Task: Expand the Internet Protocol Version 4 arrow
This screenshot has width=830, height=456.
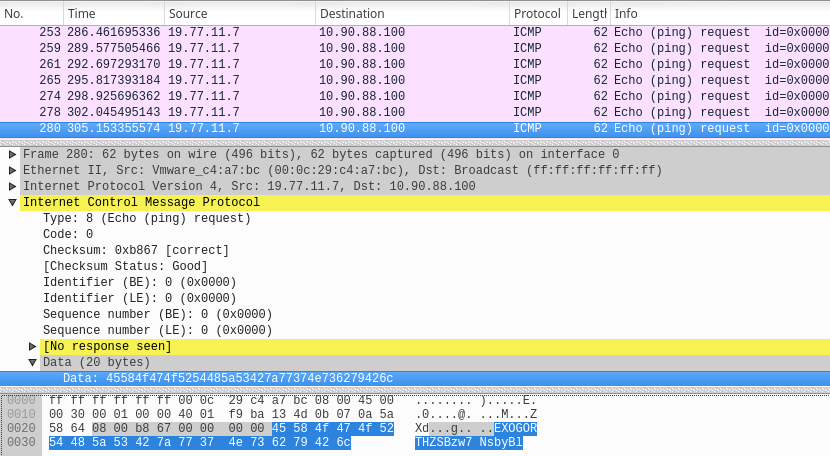Action: click(12, 187)
